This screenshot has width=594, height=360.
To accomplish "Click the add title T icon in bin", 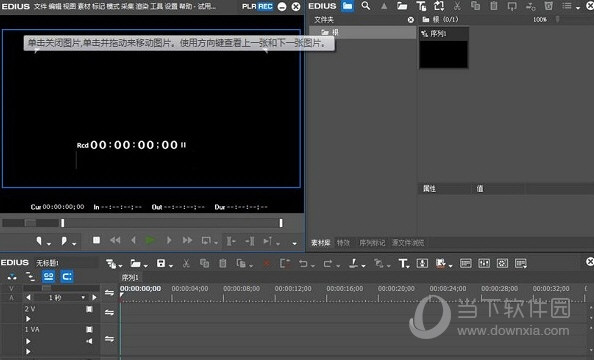I will [x=421, y=6].
